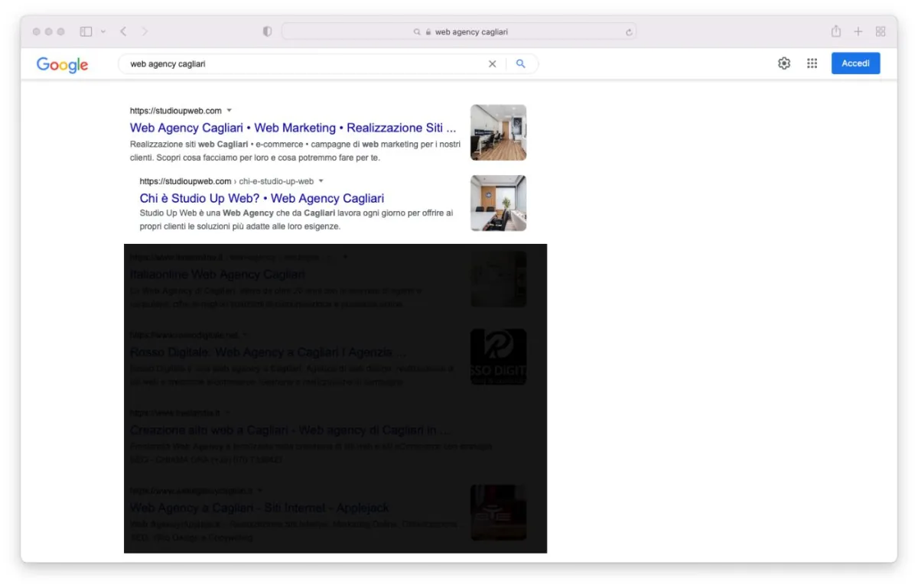The height and width of the screenshot is (588, 918).
Task: Open the Rosso Digitale logo thumbnail
Action: point(498,357)
